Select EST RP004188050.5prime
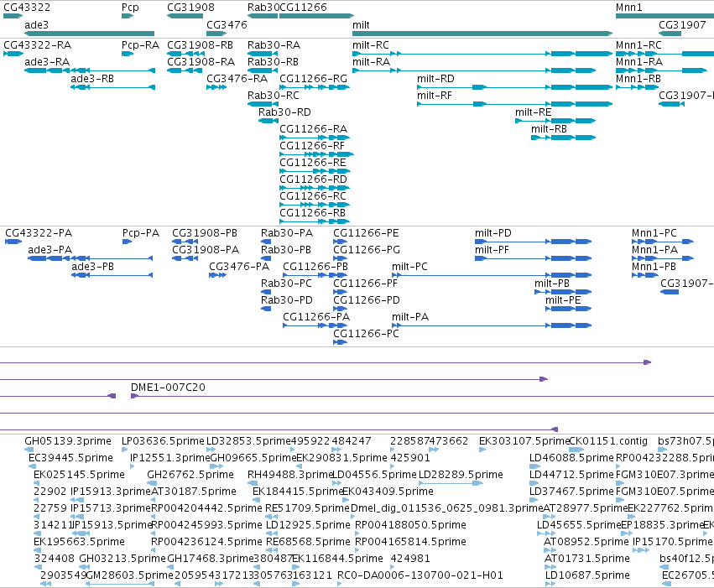714x588 pixels. [357, 533]
